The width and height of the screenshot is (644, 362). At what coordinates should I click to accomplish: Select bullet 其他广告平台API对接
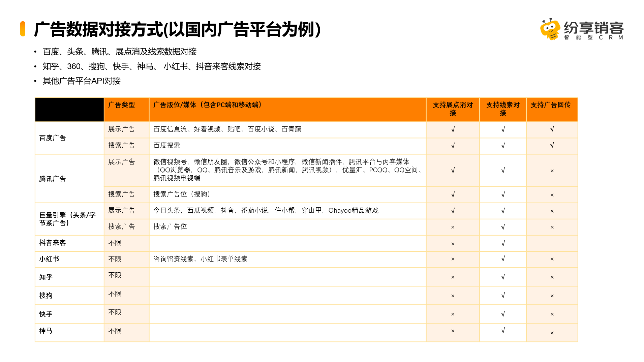click(82, 81)
